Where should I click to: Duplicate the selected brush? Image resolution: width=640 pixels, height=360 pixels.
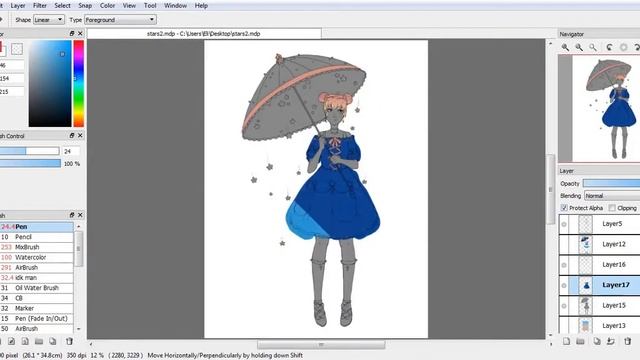pos(53,341)
